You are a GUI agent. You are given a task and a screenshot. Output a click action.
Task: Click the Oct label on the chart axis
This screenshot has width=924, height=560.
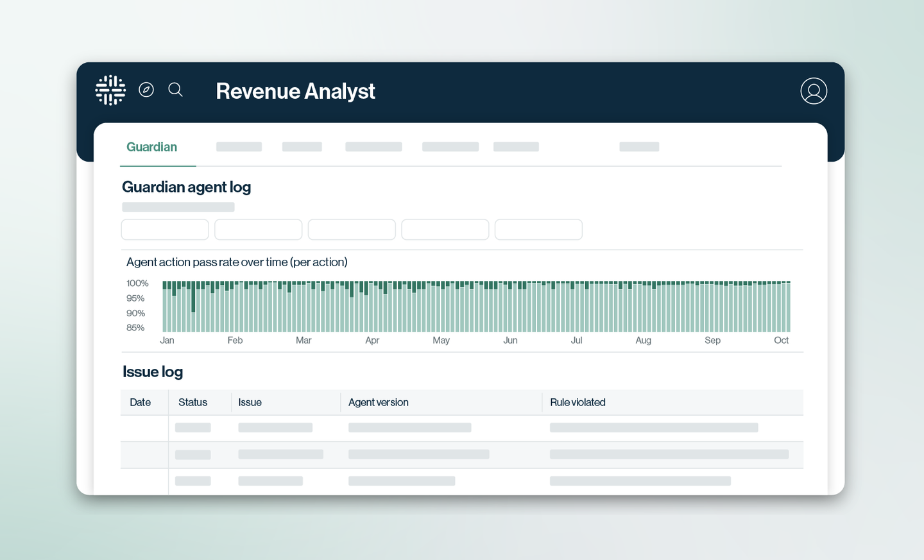pyautogui.click(x=781, y=340)
